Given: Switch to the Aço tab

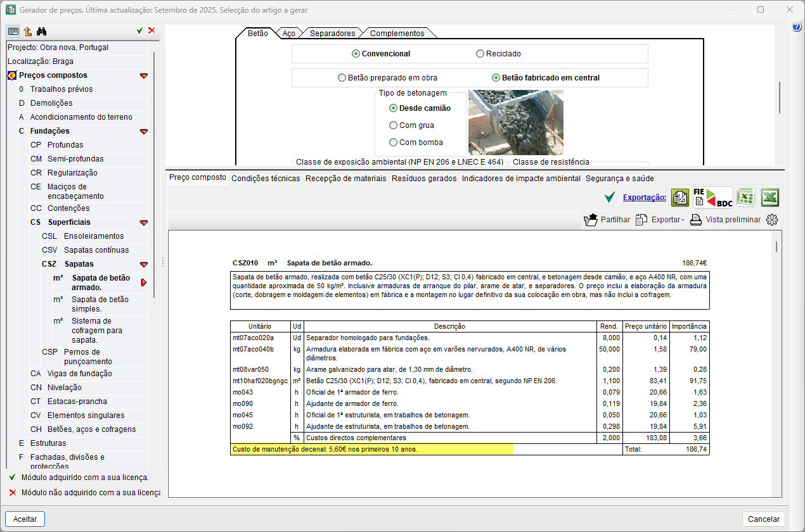Looking at the screenshot, I should coord(288,33).
